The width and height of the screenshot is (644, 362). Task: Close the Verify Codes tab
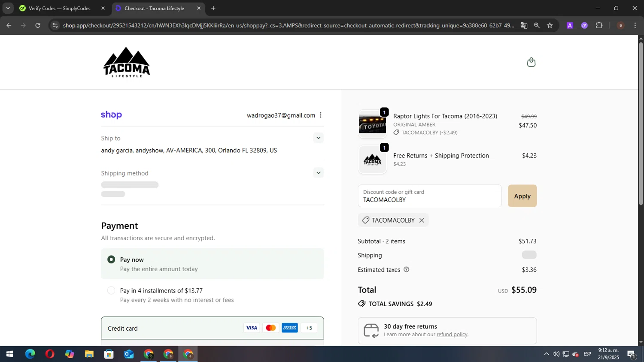103,8
